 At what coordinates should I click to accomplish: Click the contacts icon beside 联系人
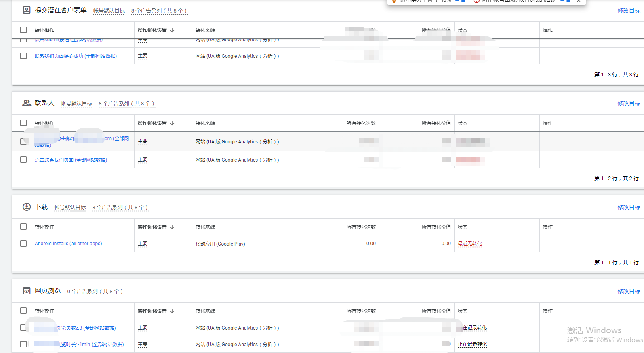point(27,103)
